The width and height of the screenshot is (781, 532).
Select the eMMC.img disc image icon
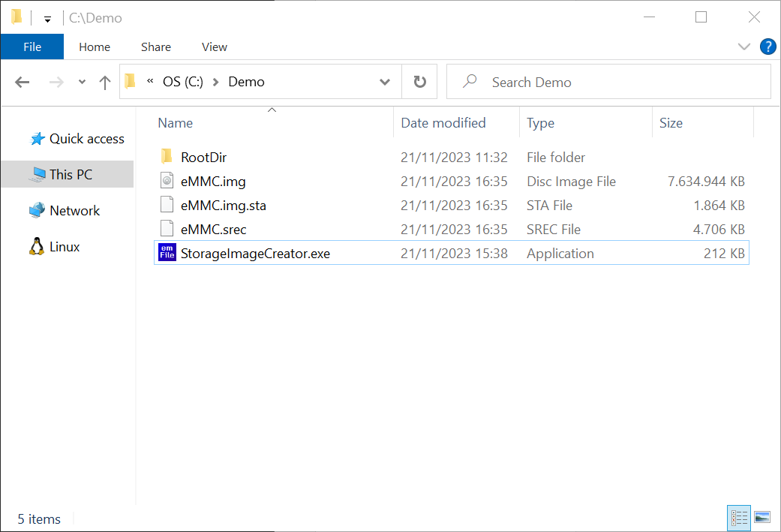tap(167, 181)
